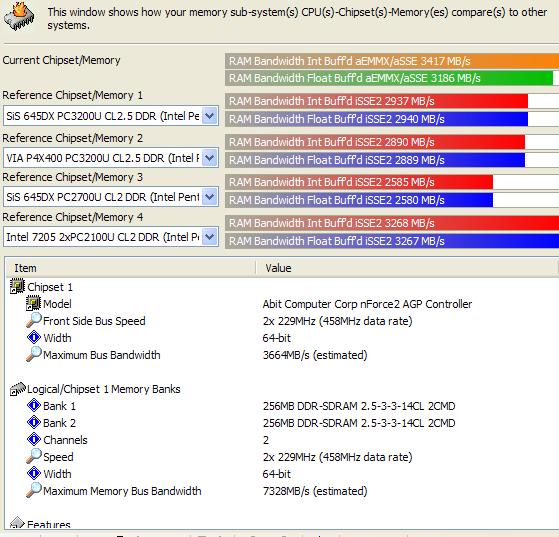This screenshot has height=537, width=559.
Task: Click the magnifier icon by Maximum Memory Bus Bandwidth
Action: [x=34, y=490]
